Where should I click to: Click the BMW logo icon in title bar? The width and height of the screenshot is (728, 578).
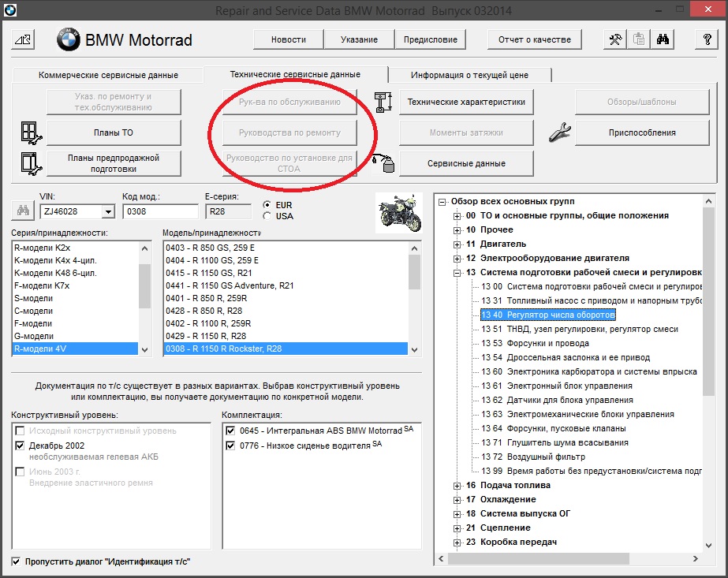click(9, 9)
